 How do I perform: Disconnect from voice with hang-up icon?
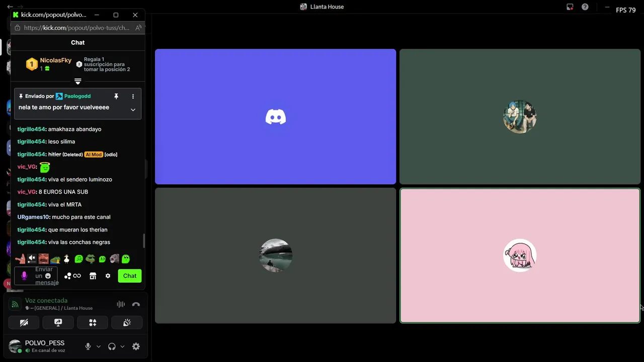(136, 304)
